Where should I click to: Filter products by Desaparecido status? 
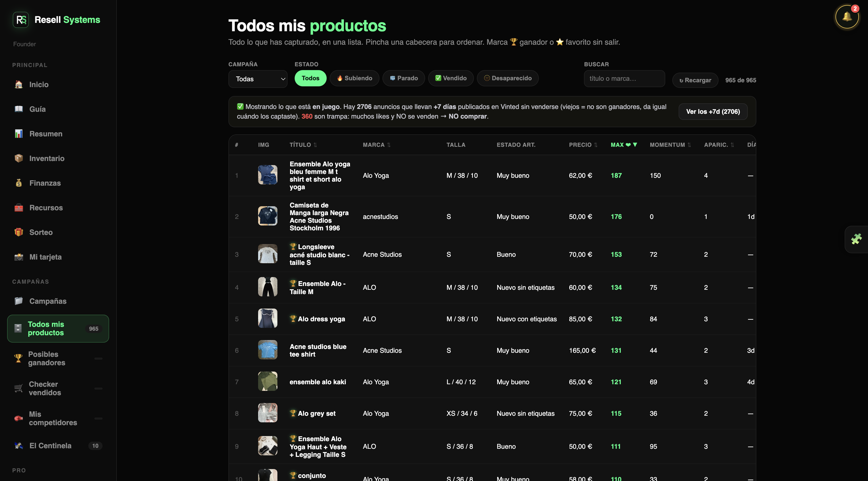(x=508, y=78)
